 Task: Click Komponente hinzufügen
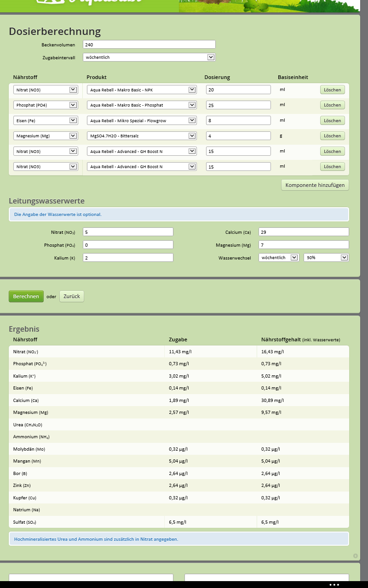(x=315, y=185)
